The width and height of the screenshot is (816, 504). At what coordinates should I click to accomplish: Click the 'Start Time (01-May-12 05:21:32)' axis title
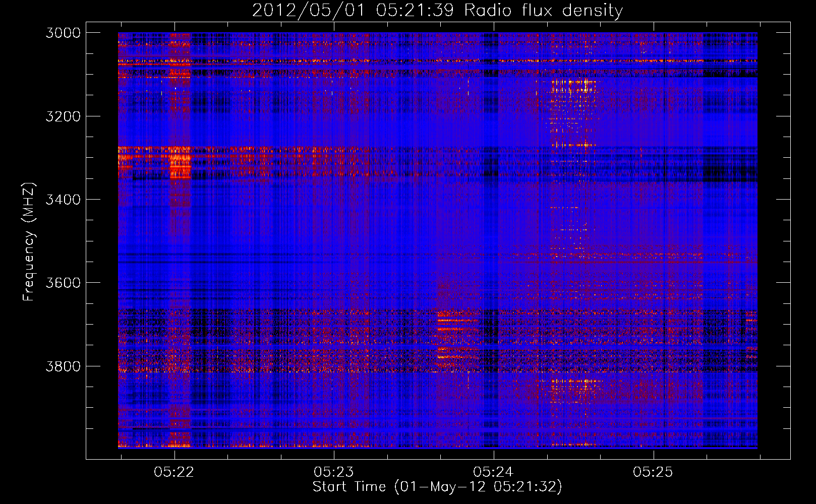point(437,487)
